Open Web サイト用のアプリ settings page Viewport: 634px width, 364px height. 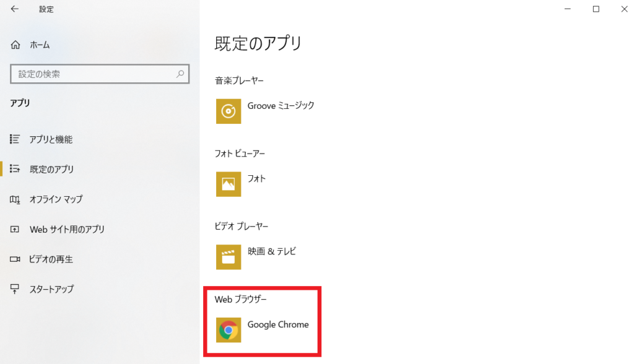(67, 230)
